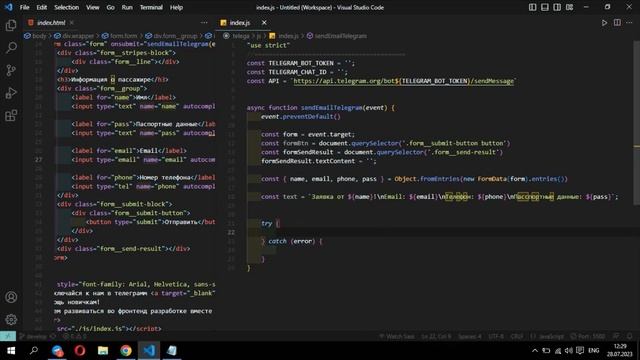Change indentation via Spaces: 4 status item
Image resolution: width=640 pixels, height=360 pixels.
(469, 336)
